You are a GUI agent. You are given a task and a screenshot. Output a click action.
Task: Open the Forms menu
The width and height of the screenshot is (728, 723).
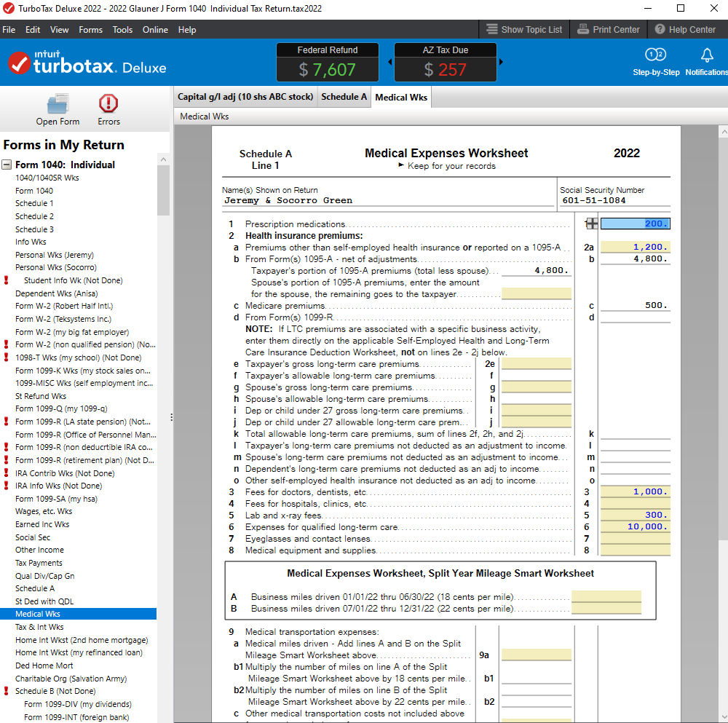(x=90, y=30)
